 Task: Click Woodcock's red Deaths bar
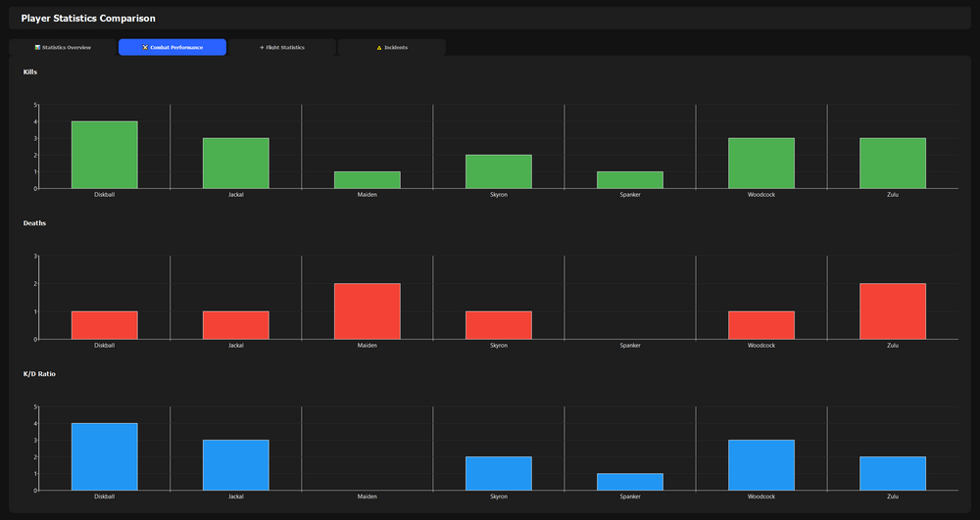point(761,325)
